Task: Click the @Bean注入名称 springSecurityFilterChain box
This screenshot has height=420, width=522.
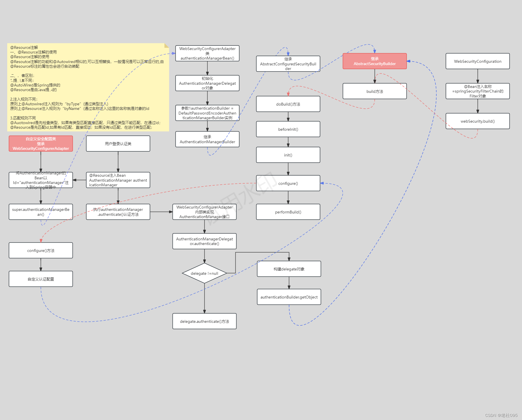Action: [x=478, y=91]
